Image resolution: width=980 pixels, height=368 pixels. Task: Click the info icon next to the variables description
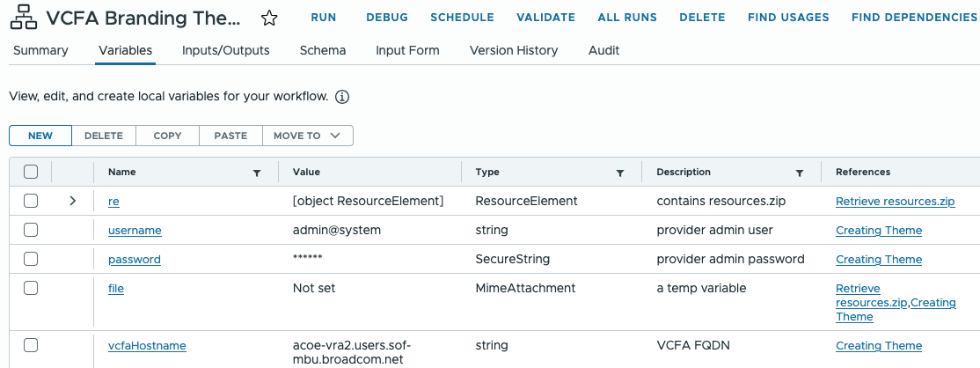[342, 96]
